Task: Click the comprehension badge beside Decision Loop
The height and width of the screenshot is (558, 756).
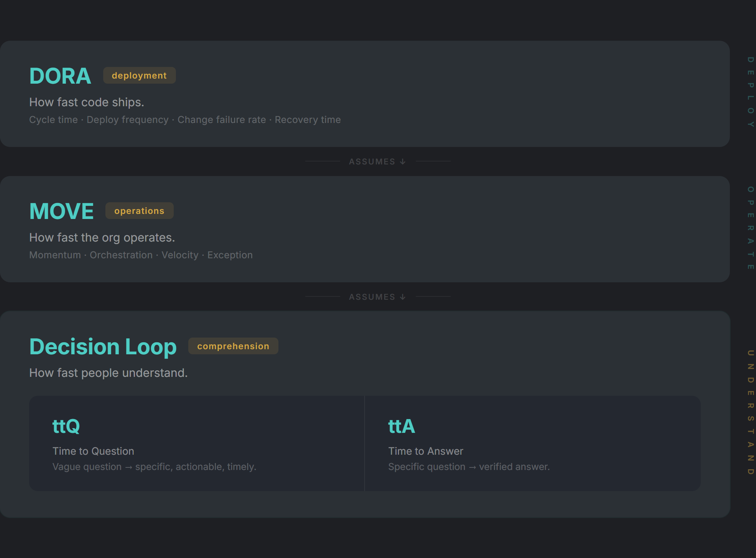Action: tap(233, 346)
